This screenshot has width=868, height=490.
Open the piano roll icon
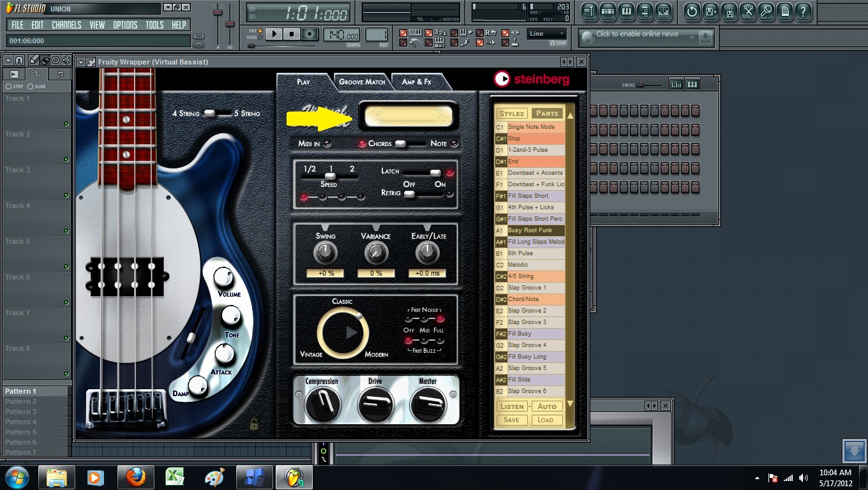pyautogui.click(x=626, y=11)
